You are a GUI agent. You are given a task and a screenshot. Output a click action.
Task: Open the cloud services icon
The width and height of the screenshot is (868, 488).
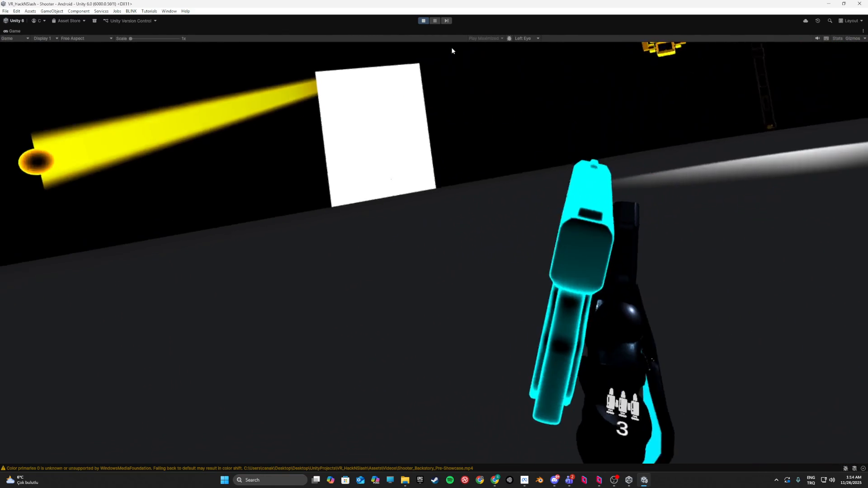pyautogui.click(x=806, y=21)
